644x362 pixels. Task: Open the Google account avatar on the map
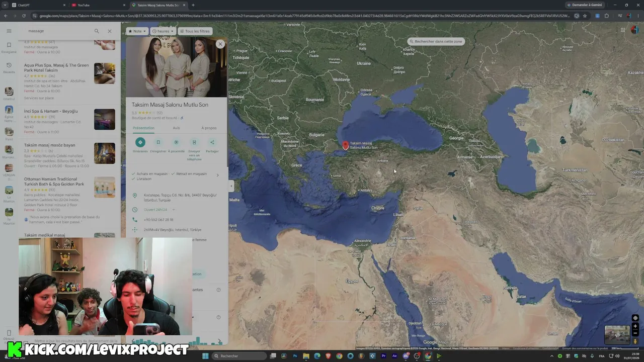635,30
